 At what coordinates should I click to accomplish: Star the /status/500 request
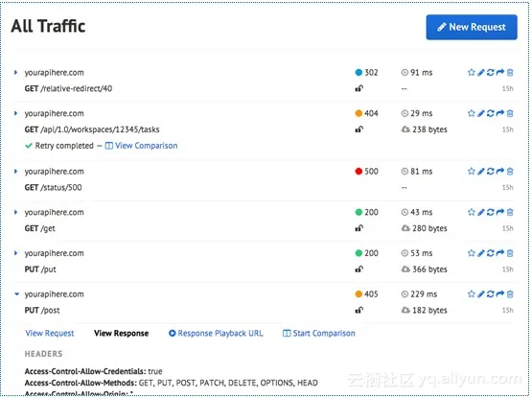471,172
